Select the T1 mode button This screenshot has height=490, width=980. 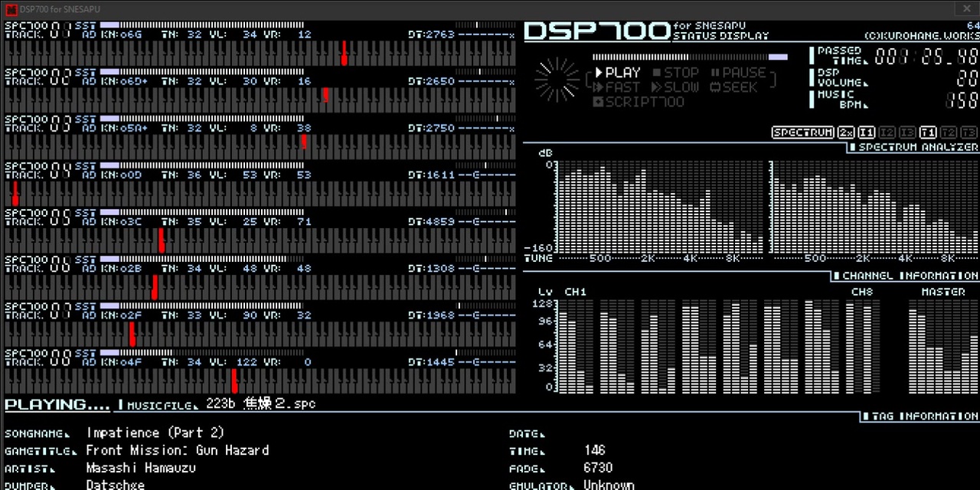coord(928,132)
